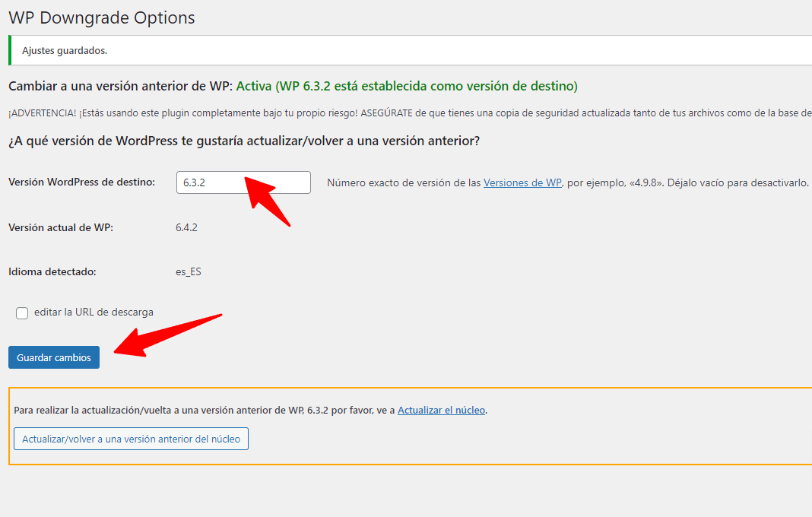
Task: Click "Actualizar/volver a una versión anterior del núcleo" button
Action: [131, 439]
